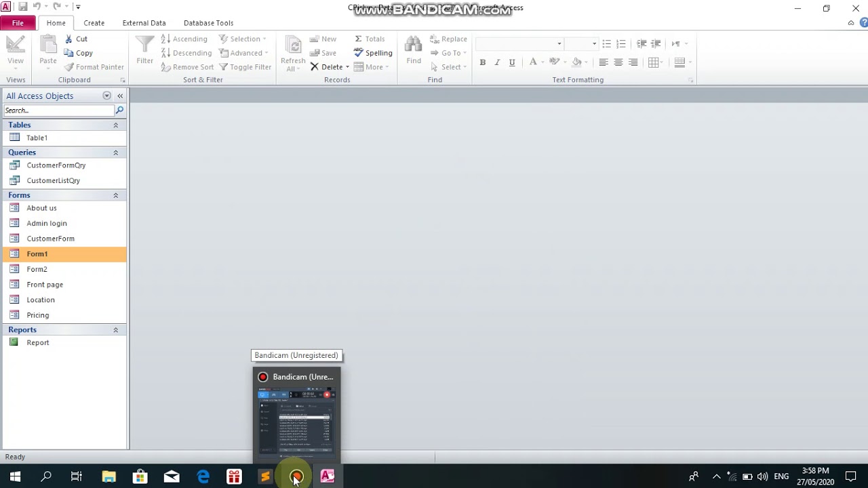The image size is (868, 488).
Task: Click the font color button
Action: coord(533,62)
